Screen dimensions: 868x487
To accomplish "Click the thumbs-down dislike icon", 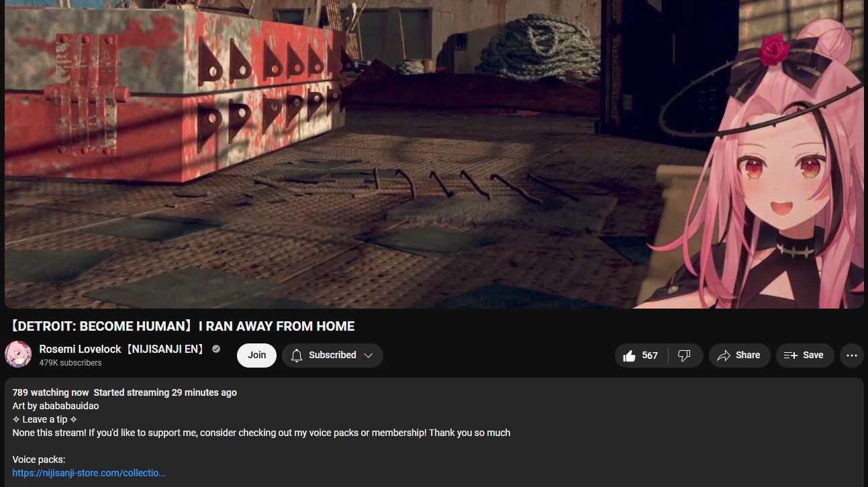I will [x=684, y=356].
